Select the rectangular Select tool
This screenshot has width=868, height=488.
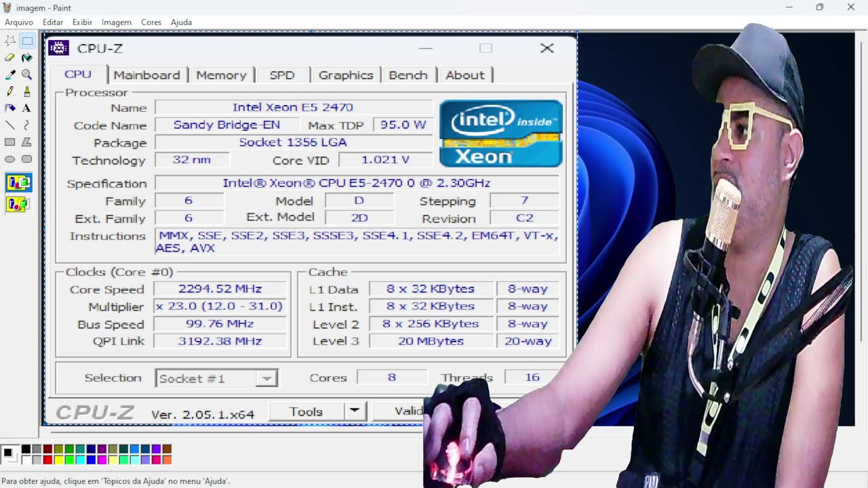tap(27, 41)
